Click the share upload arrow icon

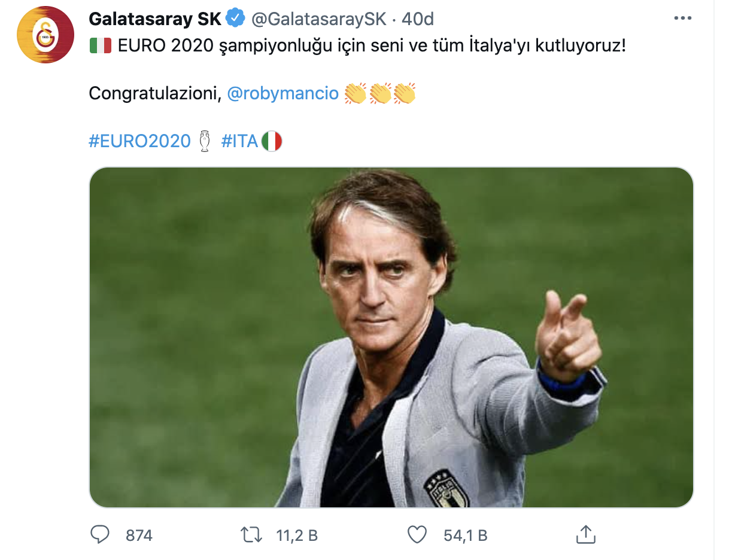pyautogui.click(x=585, y=535)
